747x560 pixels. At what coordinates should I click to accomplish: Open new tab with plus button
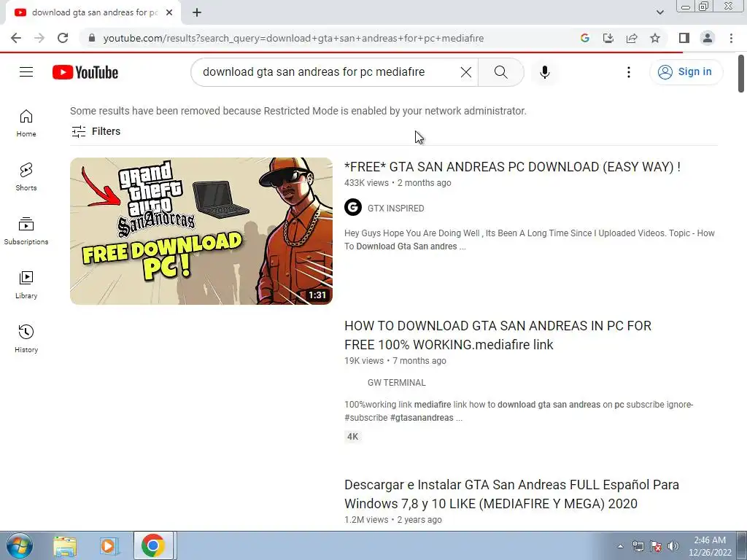(197, 12)
